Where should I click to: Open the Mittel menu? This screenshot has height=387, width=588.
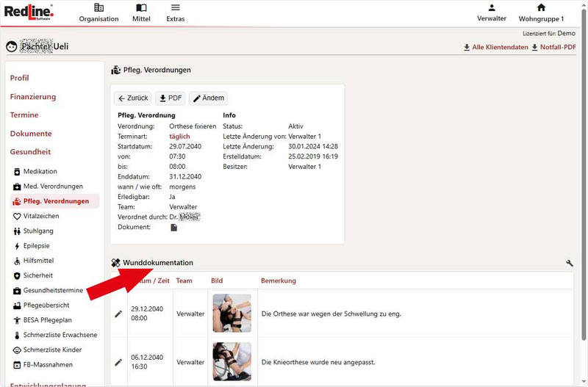(141, 12)
